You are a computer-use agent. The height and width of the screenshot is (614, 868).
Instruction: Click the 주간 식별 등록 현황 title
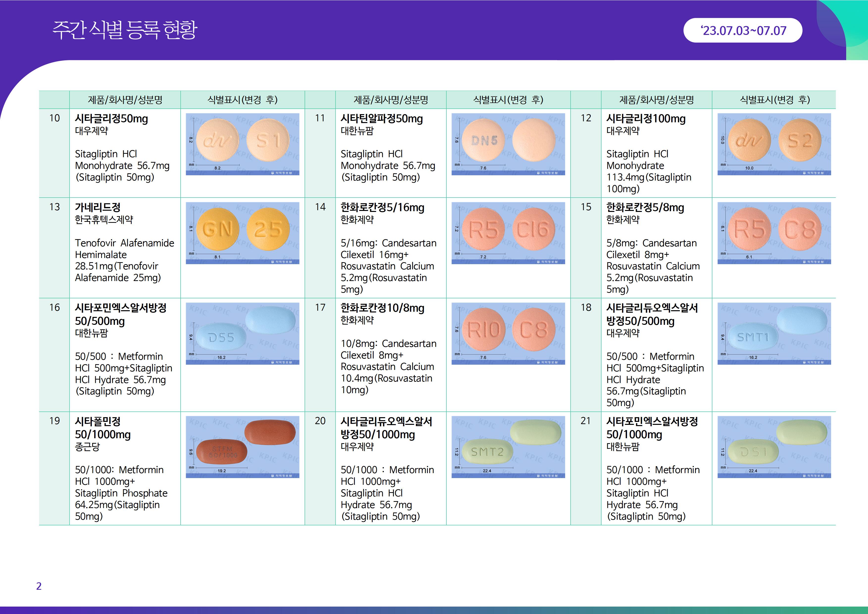(x=125, y=30)
